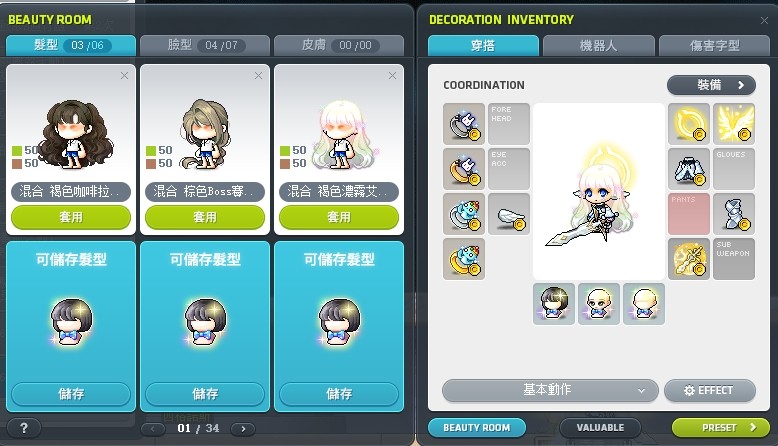Switch to the 臉型 face tab

(204, 45)
